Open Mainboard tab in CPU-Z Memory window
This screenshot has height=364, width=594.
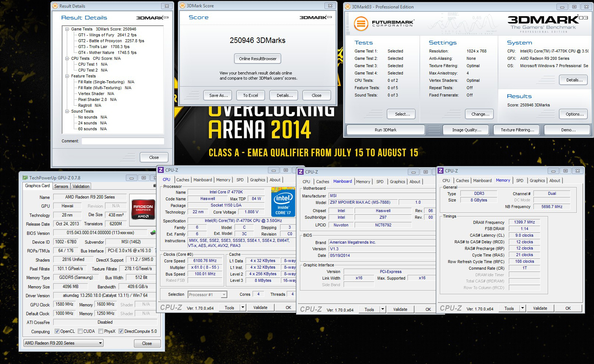[x=482, y=181]
